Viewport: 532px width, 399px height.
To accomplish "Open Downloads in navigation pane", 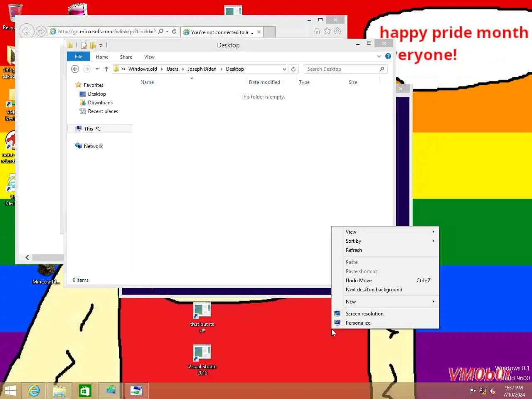I will point(100,103).
